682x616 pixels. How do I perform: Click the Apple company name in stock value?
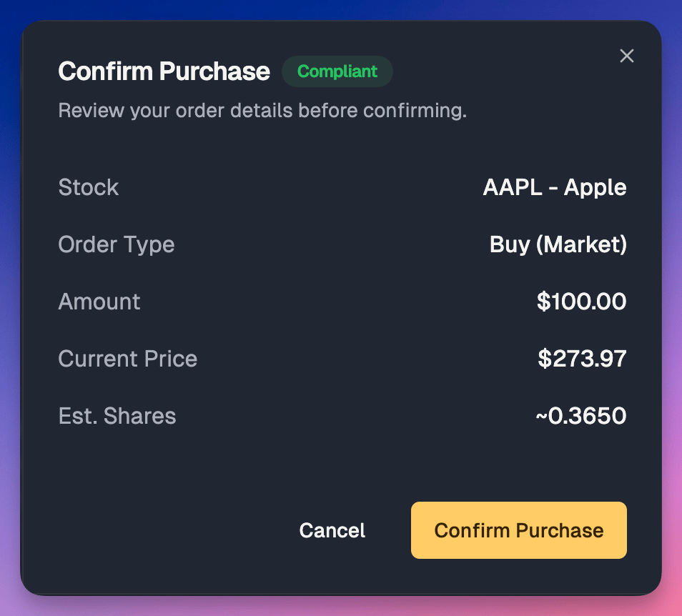point(595,188)
